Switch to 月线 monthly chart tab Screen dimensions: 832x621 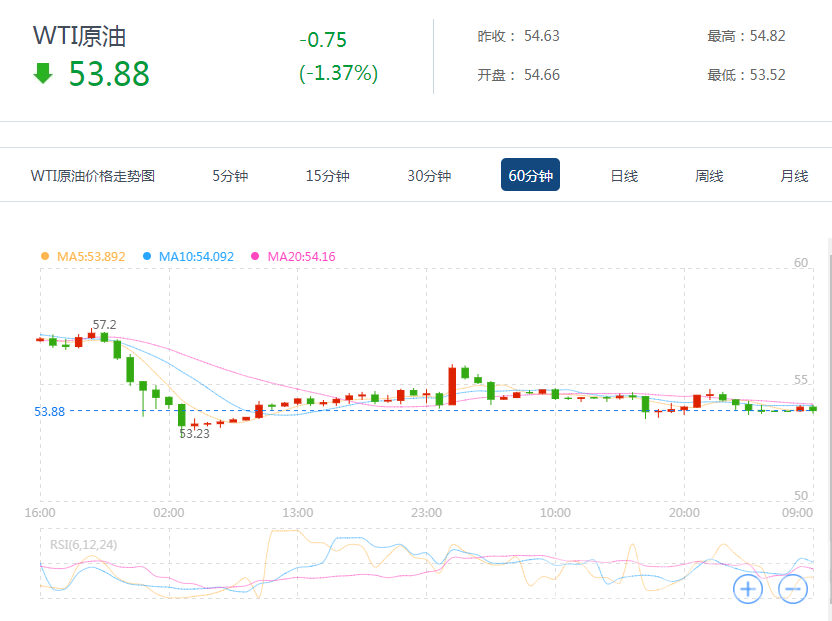[794, 176]
